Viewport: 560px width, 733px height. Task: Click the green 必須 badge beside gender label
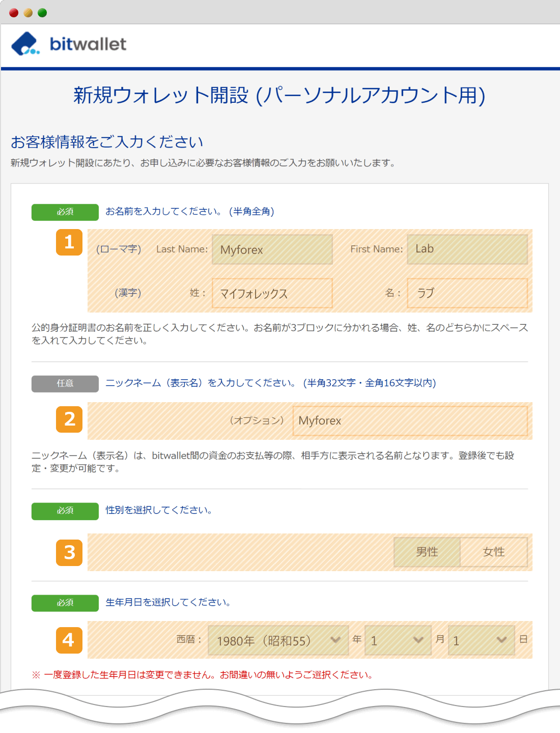[x=65, y=511]
